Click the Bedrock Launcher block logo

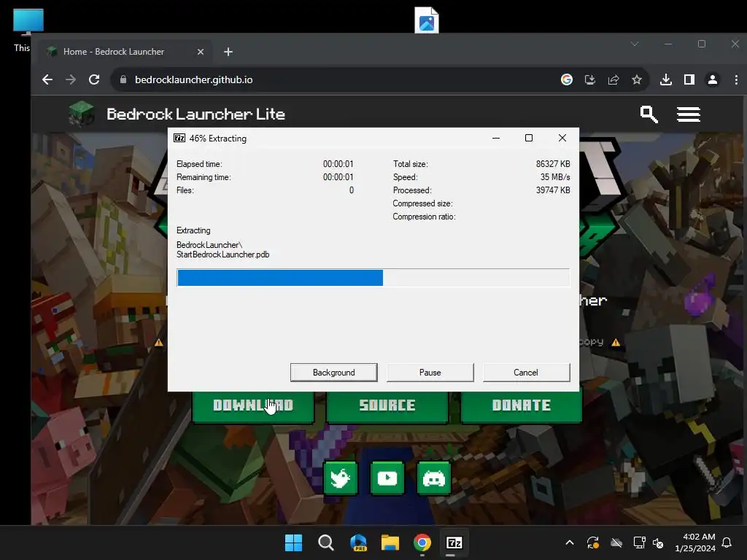point(81,114)
